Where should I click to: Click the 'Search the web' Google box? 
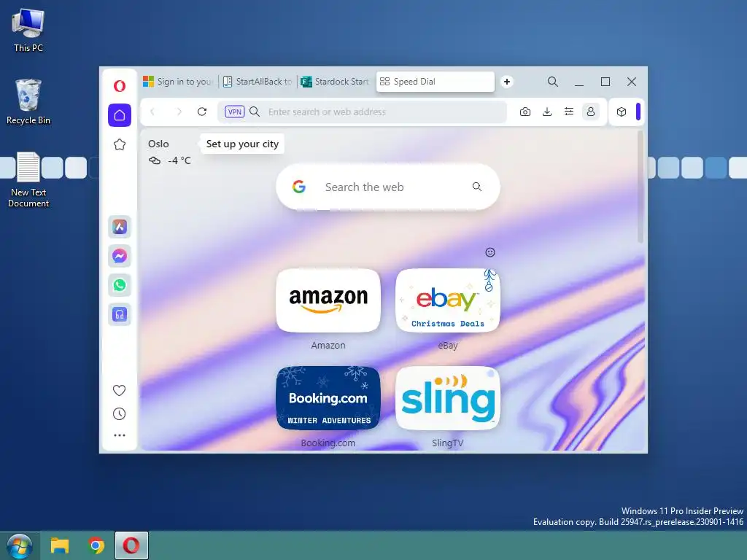point(388,187)
